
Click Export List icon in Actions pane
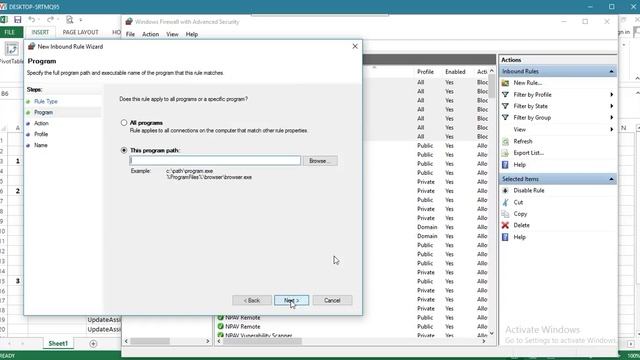505,153
